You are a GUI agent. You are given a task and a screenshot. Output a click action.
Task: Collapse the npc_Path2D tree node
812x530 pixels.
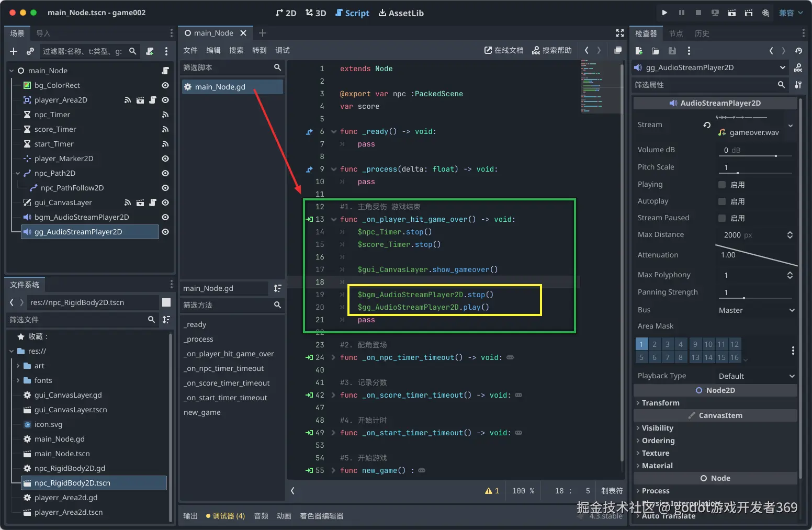coord(18,173)
